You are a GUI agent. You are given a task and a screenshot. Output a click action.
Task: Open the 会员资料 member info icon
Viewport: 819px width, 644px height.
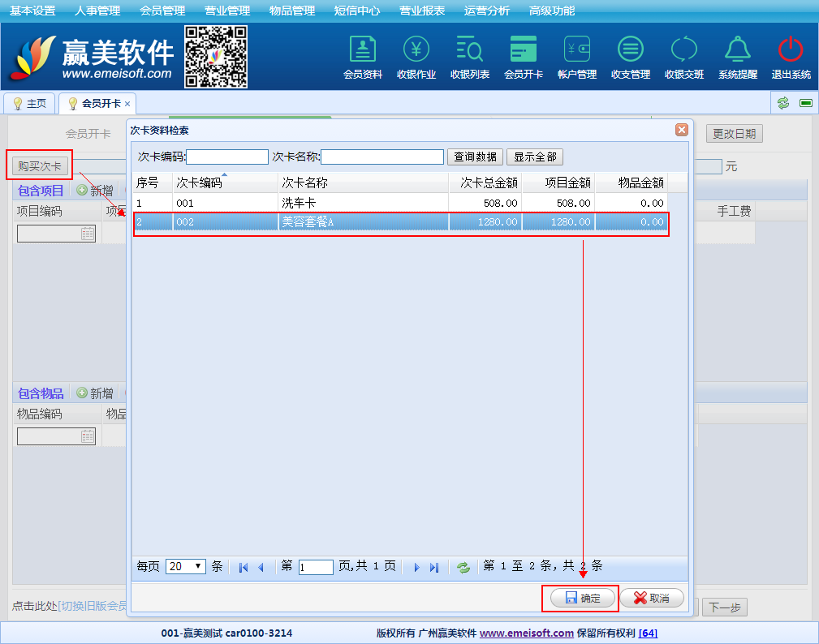(x=362, y=57)
